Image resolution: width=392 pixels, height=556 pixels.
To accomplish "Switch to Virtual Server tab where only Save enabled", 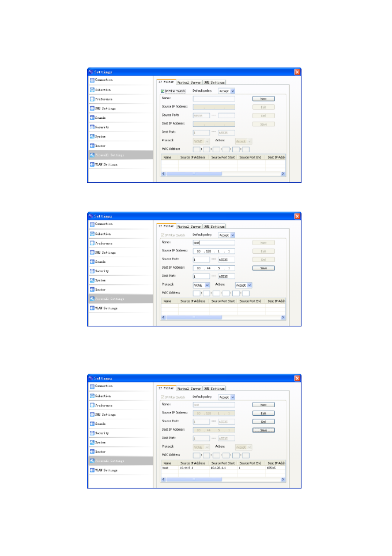I will coord(189,226).
